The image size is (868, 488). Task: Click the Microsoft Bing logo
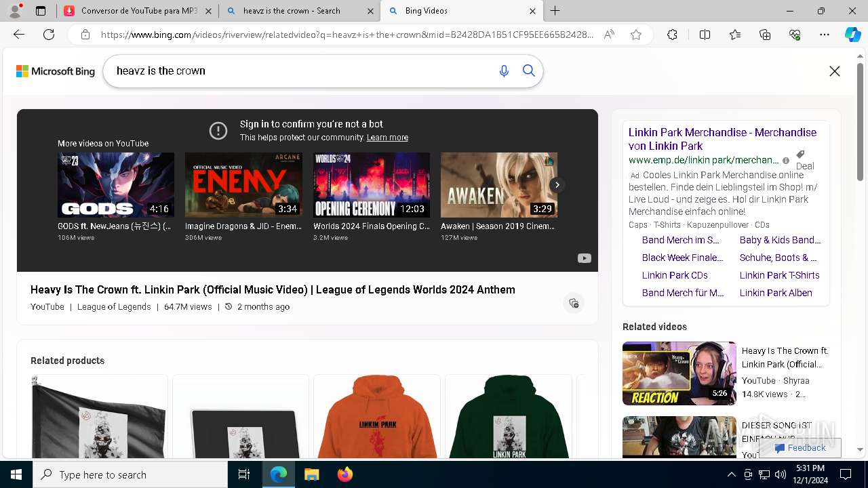click(x=56, y=71)
